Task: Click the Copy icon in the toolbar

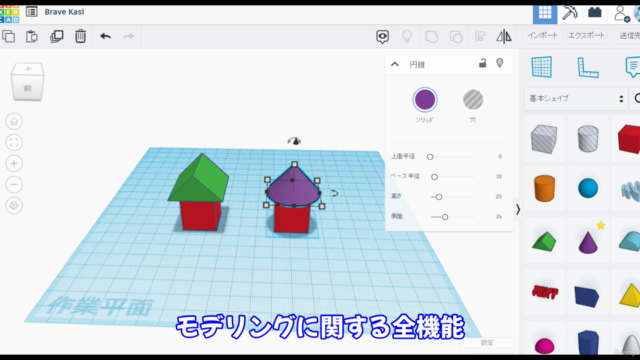Action: 9,36
